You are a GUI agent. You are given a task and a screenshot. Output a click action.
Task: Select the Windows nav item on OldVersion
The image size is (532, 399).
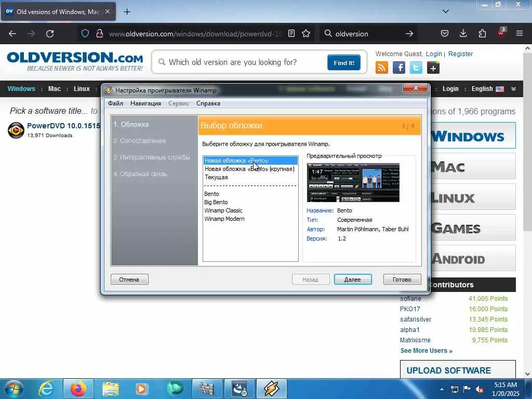pyautogui.click(x=21, y=89)
